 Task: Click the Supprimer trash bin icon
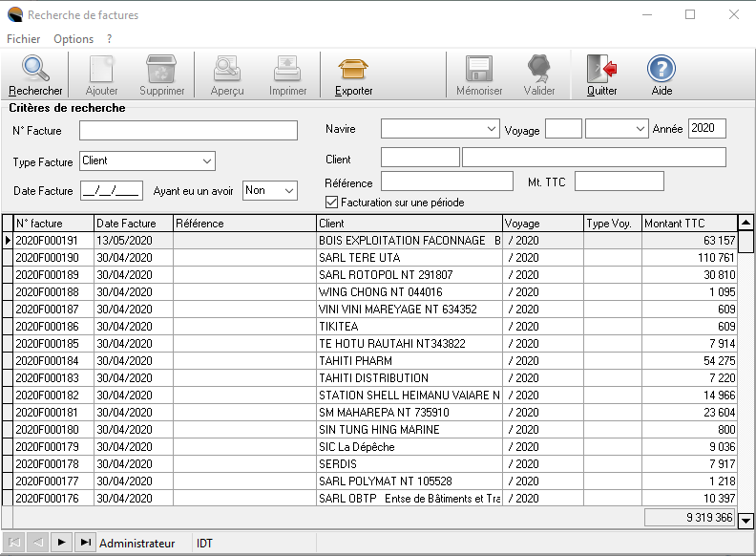point(162,70)
